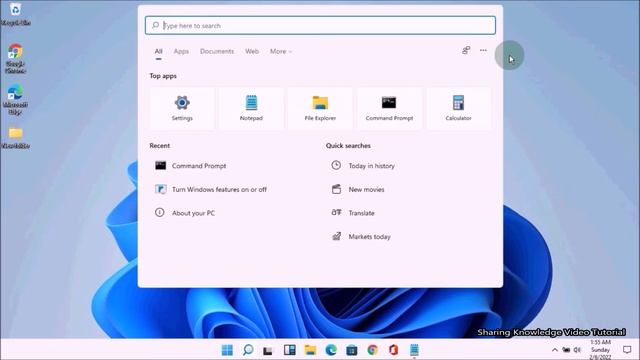Open Microsoft Store from the taskbar
Viewport: 640px width, 360px height.
point(351,350)
